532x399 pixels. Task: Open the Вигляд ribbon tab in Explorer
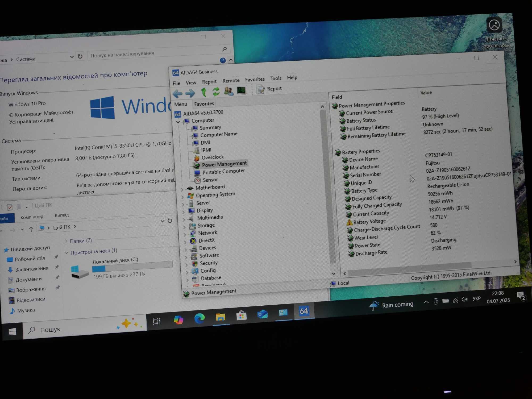62,215
